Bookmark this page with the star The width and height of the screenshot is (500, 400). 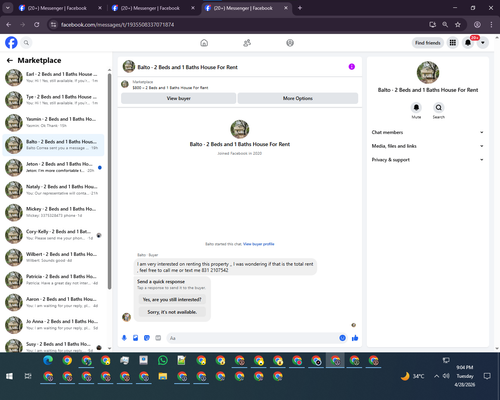click(458, 25)
